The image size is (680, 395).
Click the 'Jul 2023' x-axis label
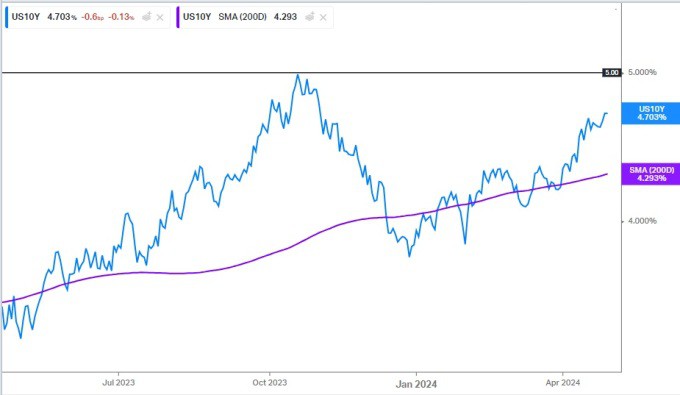pos(118,383)
